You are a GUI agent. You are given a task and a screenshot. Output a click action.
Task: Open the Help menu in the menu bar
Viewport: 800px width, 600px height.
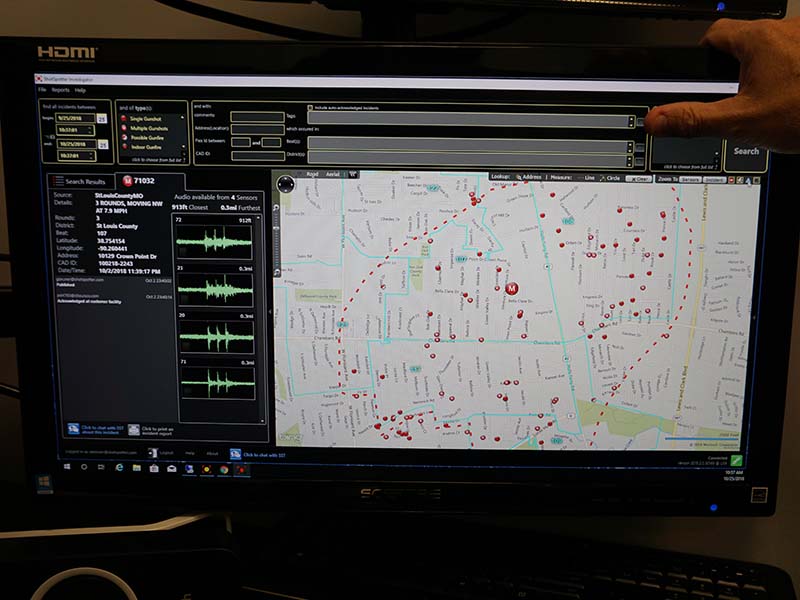coord(80,91)
